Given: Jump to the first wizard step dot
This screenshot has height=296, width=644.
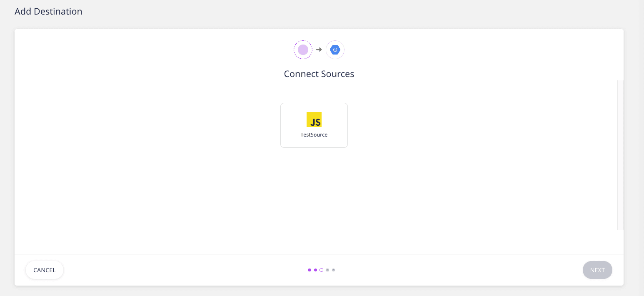Looking at the screenshot, I should [310, 270].
